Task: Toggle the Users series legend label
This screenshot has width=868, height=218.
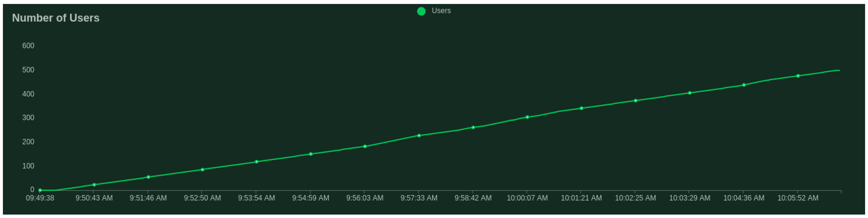Action: 441,11
